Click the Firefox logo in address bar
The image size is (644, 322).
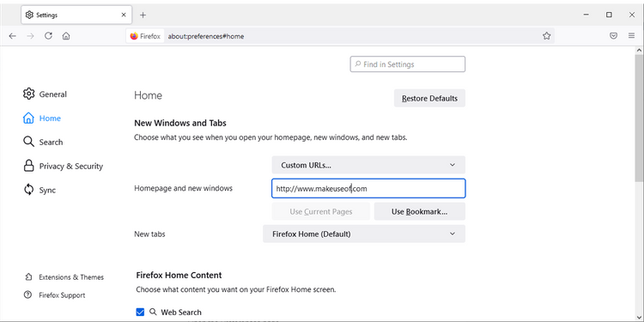(134, 36)
